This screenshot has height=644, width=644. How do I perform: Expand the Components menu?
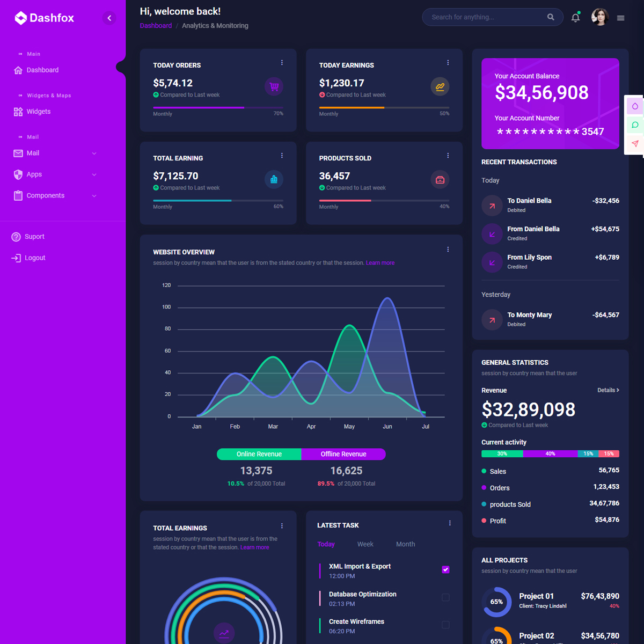[x=55, y=196]
